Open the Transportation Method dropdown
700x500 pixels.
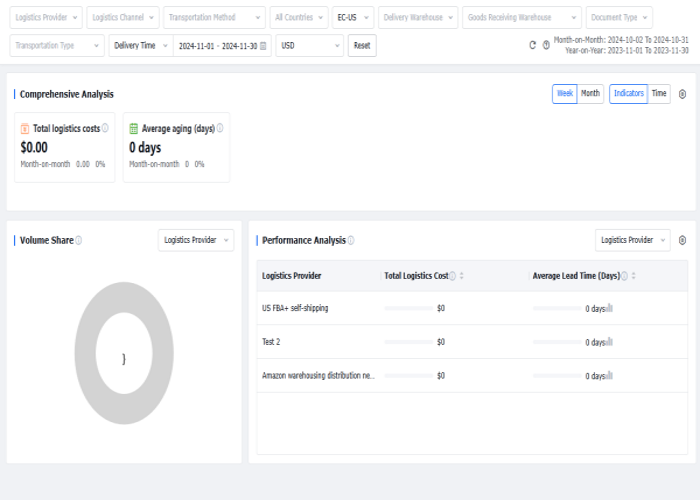click(x=214, y=17)
